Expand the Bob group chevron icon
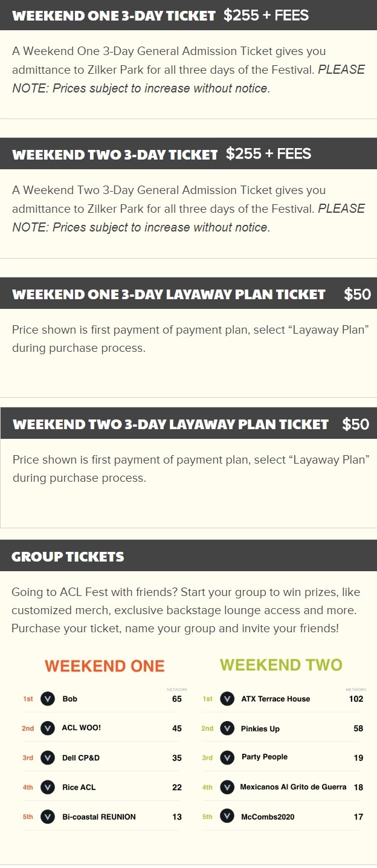 (x=47, y=699)
